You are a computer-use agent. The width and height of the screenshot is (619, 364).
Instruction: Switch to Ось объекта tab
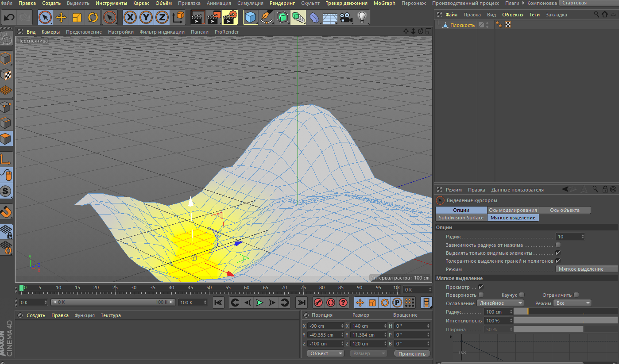564,210
